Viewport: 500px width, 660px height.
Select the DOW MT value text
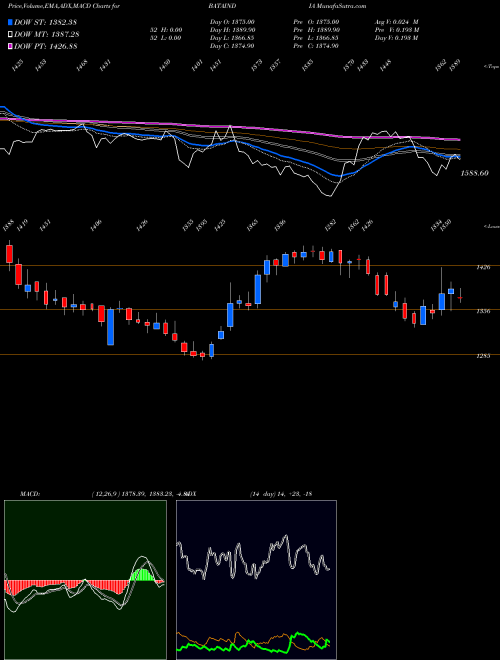point(65,35)
